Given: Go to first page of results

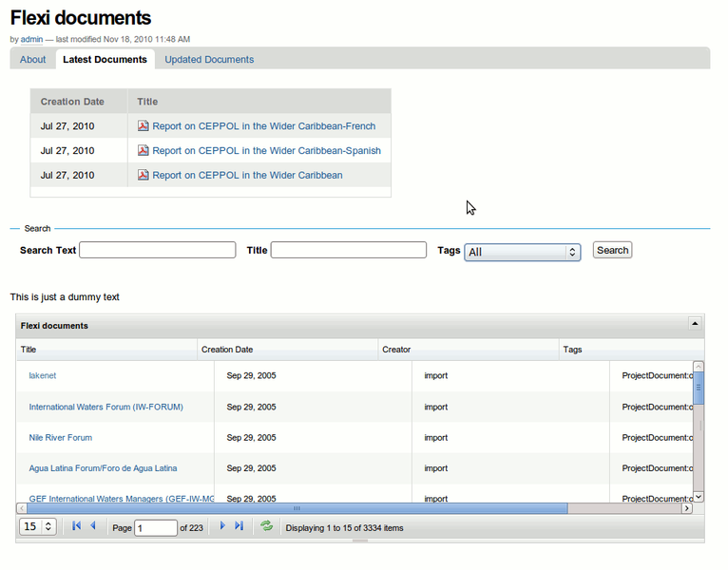Looking at the screenshot, I should coord(77,526).
